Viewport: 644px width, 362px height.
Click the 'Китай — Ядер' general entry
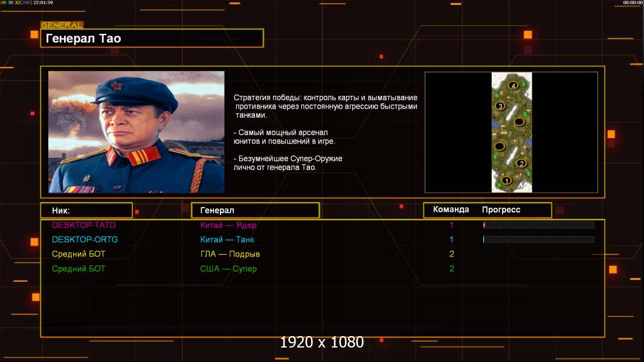click(x=228, y=224)
